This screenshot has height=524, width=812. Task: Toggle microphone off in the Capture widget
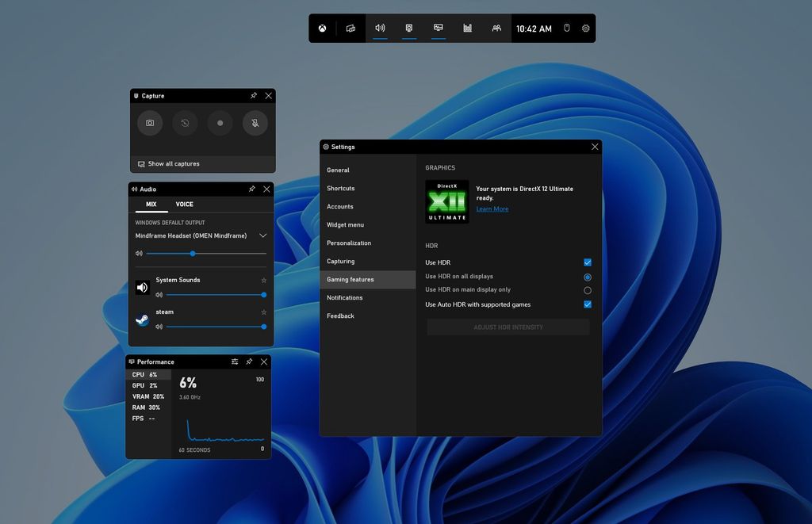click(255, 123)
